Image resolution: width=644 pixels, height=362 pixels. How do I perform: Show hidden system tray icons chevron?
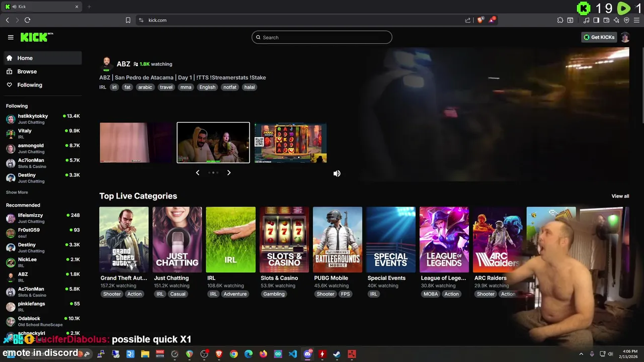(581, 354)
